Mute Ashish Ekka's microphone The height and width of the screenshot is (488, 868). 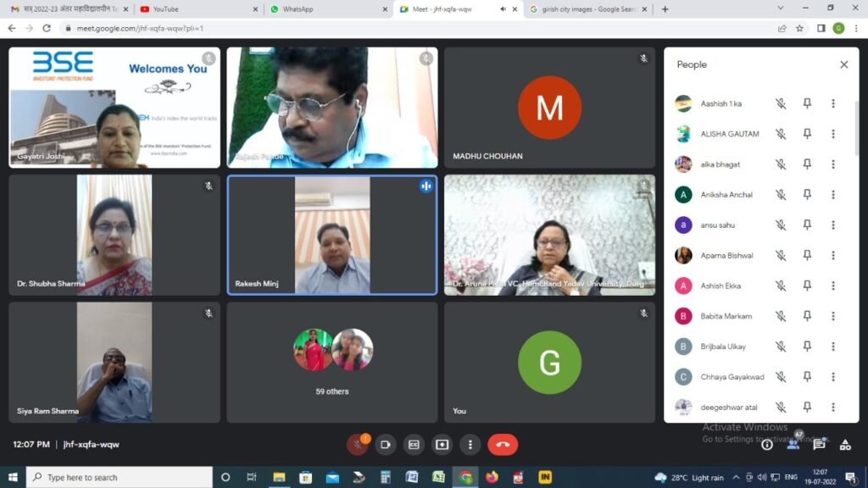tap(781, 286)
